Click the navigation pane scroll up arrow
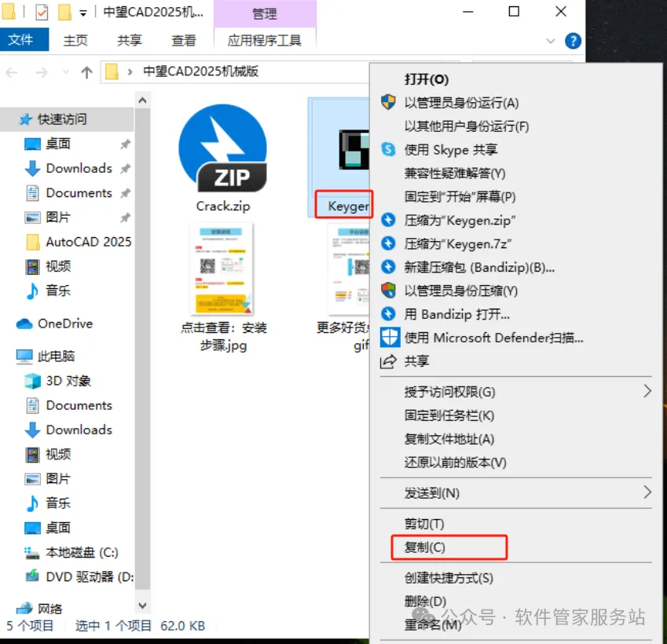Viewport: 667px width, 644px height. [x=142, y=101]
